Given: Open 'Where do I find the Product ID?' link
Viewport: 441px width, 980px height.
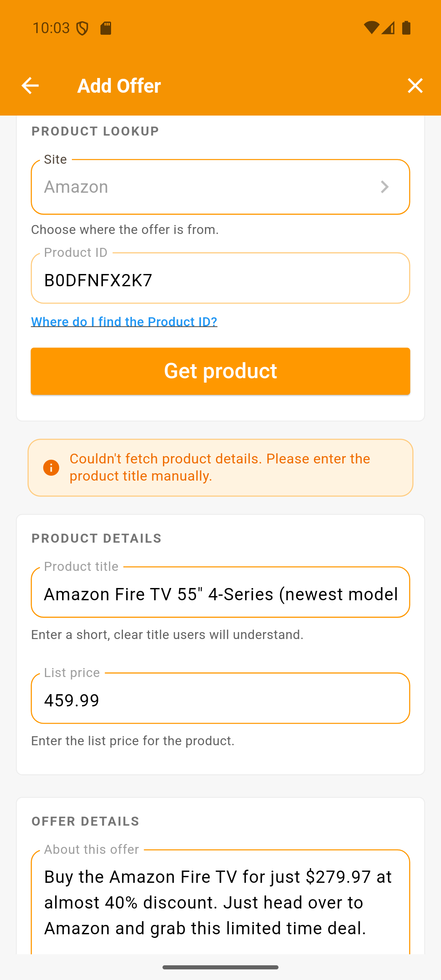Looking at the screenshot, I should (124, 322).
